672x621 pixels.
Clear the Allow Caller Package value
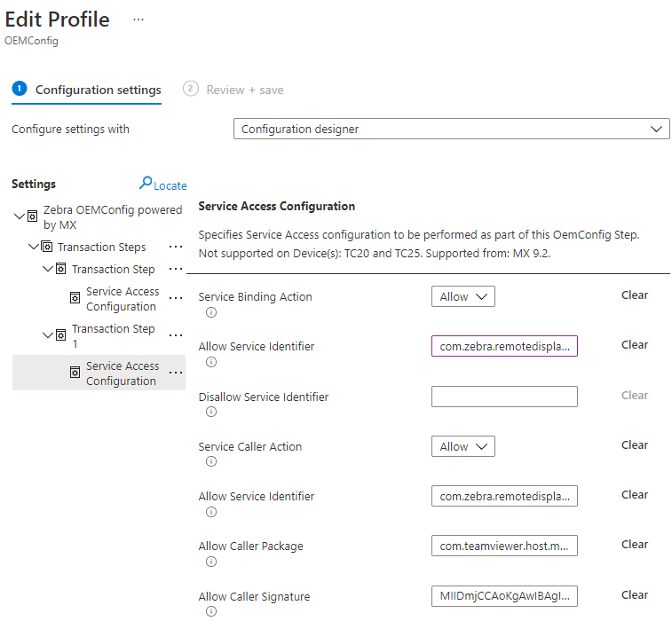coord(634,545)
